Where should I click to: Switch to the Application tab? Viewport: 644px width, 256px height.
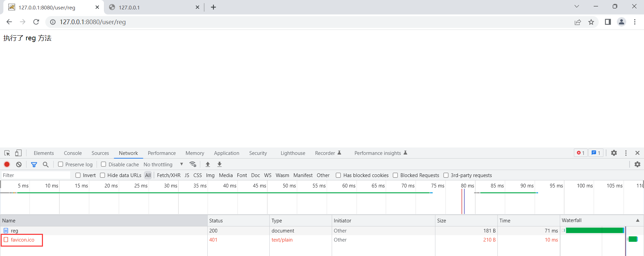[227, 153]
